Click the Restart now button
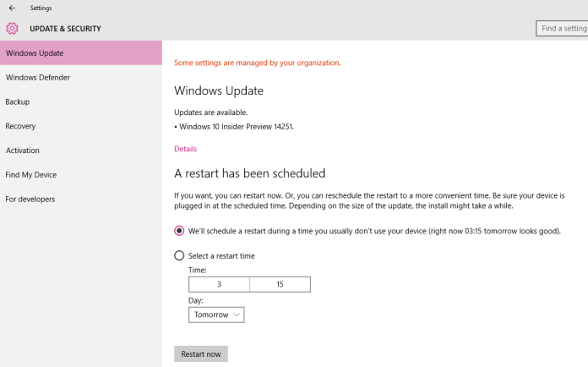 point(201,353)
